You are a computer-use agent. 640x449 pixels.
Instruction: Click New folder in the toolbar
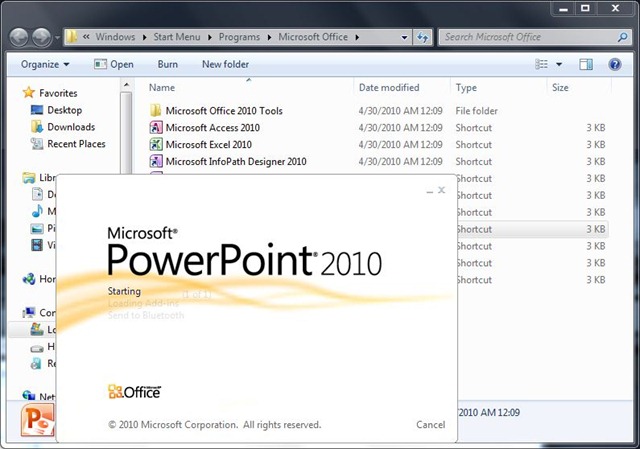point(225,64)
